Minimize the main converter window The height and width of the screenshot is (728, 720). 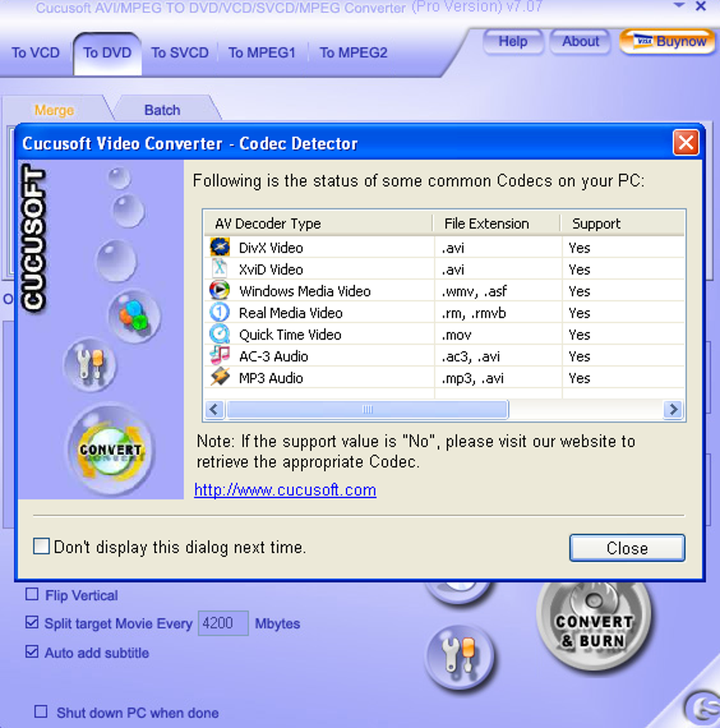click(679, 6)
